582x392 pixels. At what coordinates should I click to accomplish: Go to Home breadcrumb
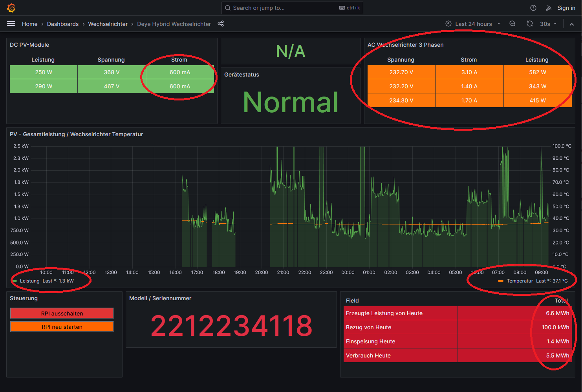[x=29, y=24]
